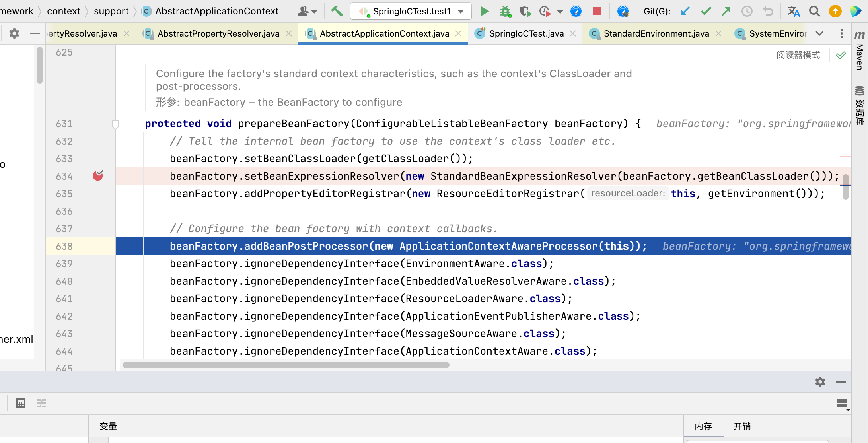
Task: Click the blue gauge icon next to stop
Action: click(x=576, y=11)
